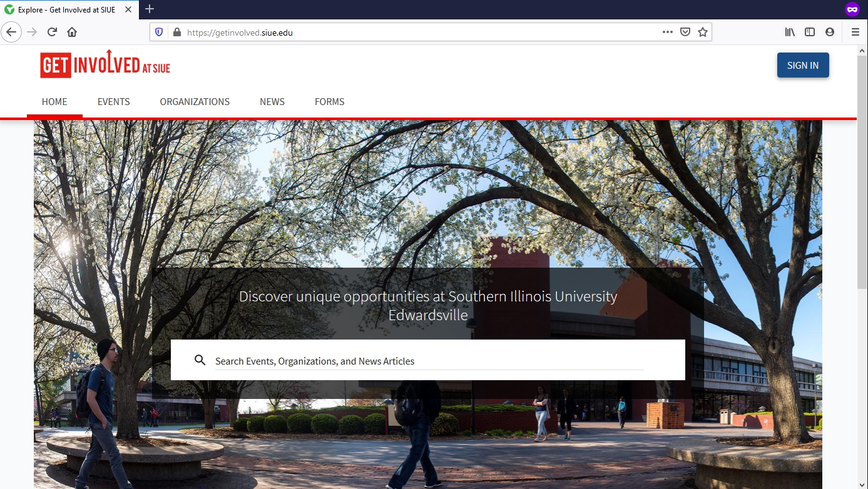
Task: Expand page actions three-dot menu
Action: click(668, 33)
